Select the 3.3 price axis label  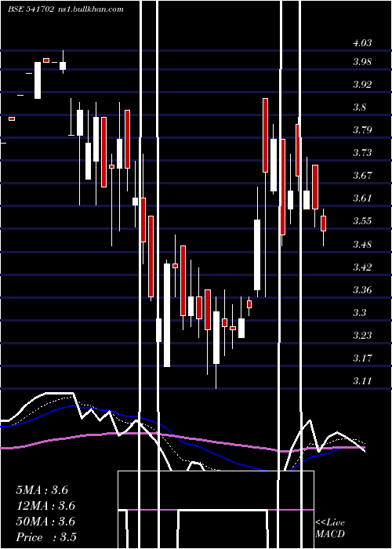359,312
